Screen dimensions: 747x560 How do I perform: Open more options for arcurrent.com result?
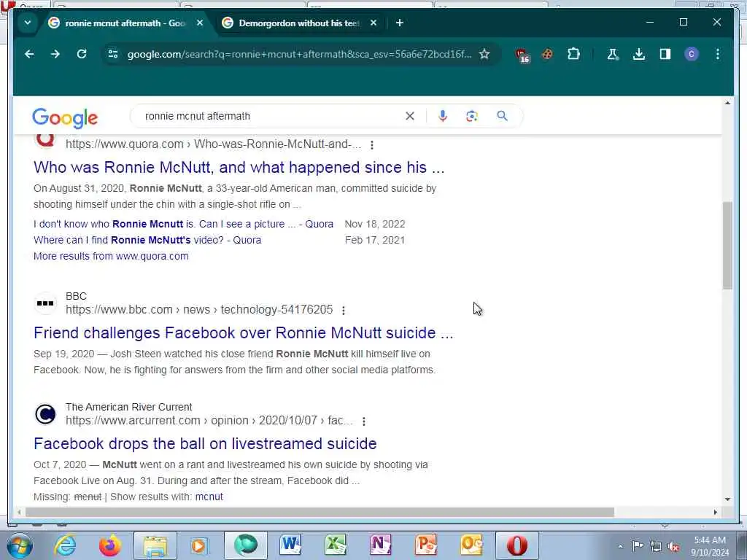click(364, 421)
